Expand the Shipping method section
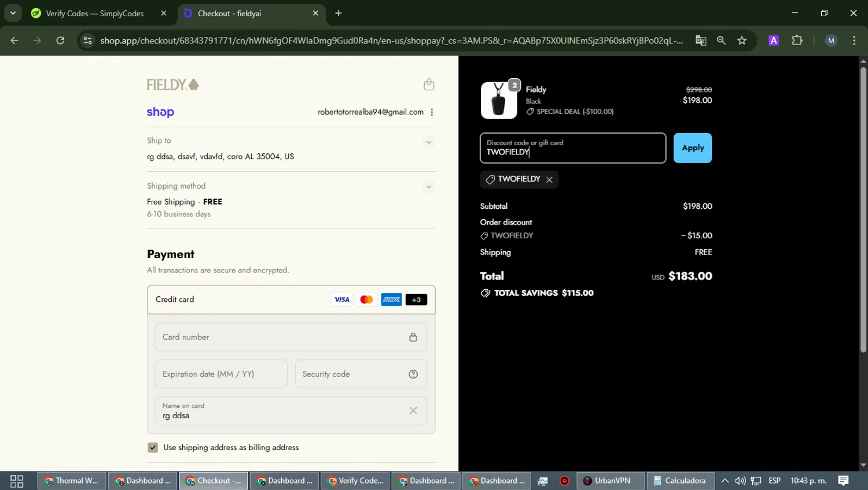 pyautogui.click(x=428, y=187)
